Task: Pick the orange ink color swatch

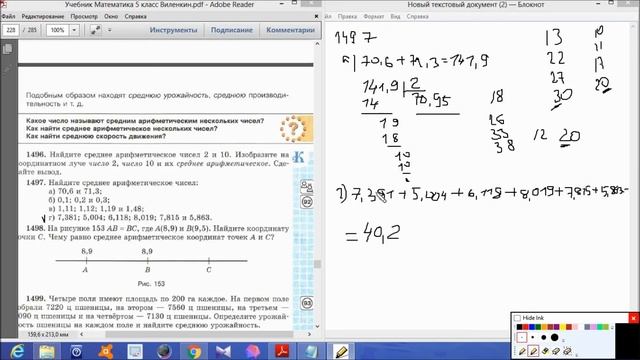Action: (x=544, y=327)
